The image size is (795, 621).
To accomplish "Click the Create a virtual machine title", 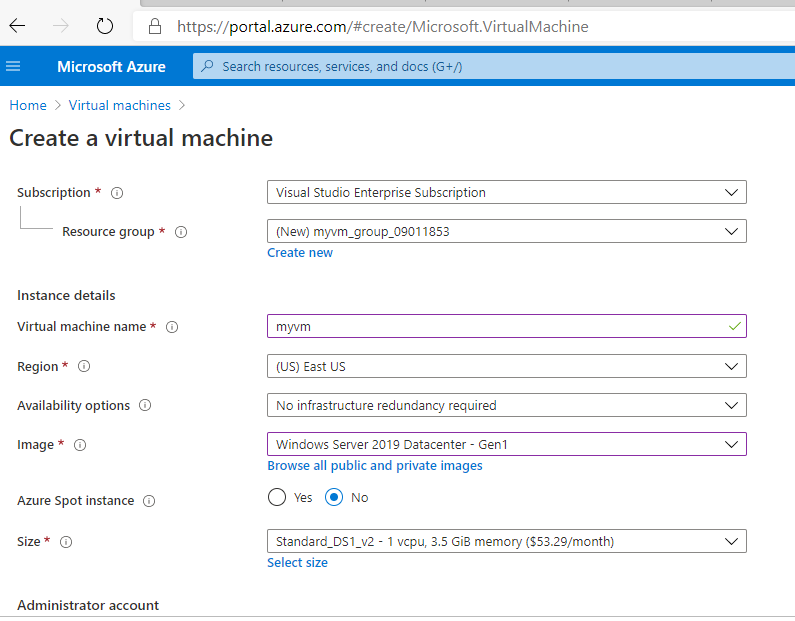I will pos(141,138).
